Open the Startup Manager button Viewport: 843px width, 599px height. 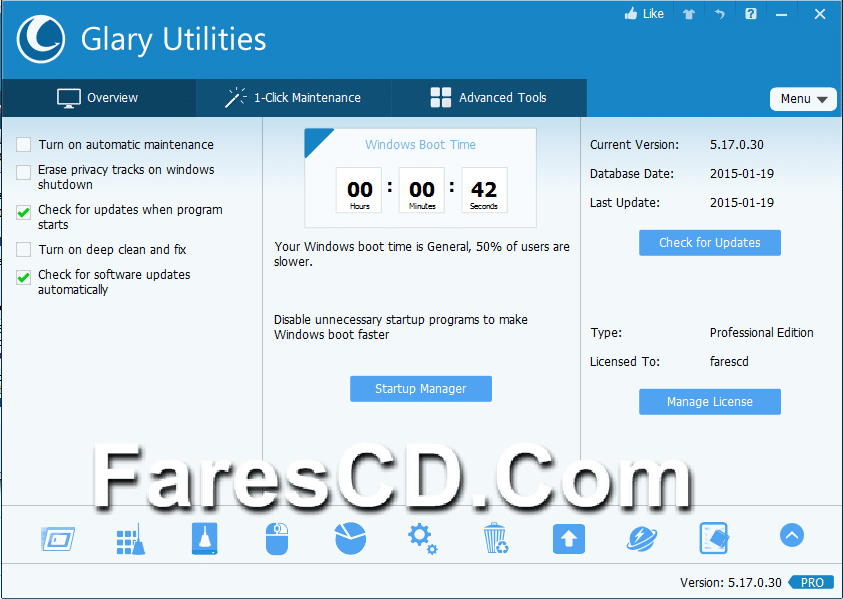[420, 389]
